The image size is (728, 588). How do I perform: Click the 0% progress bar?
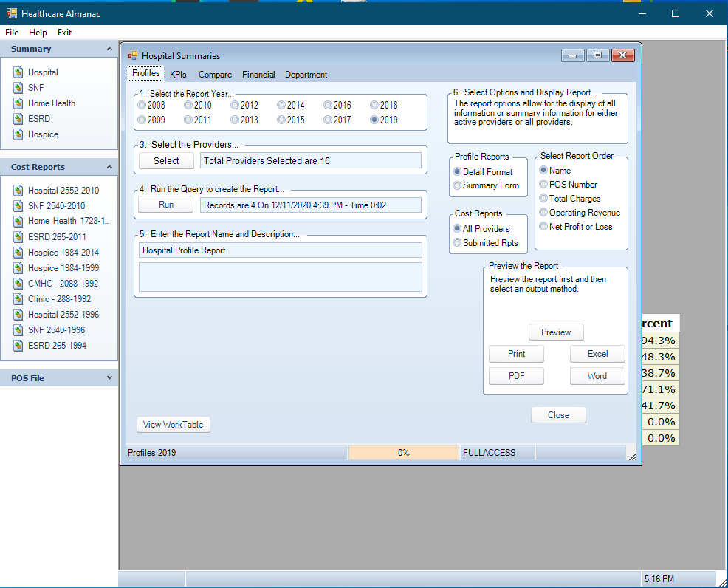tap(403, 451)
